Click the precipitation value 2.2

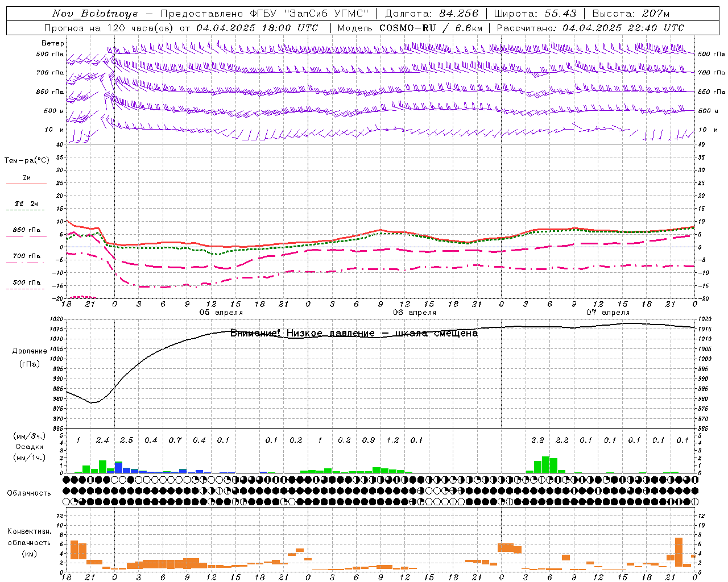tap(562, 440)
